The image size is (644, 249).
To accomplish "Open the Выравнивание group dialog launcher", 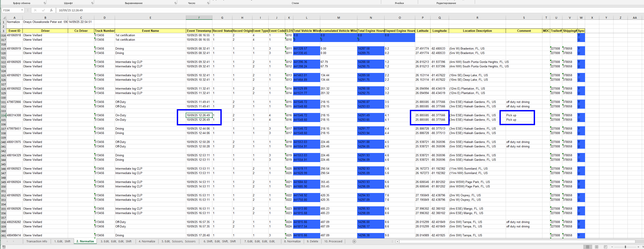I will pyautogui.click(x=175, y=3).
